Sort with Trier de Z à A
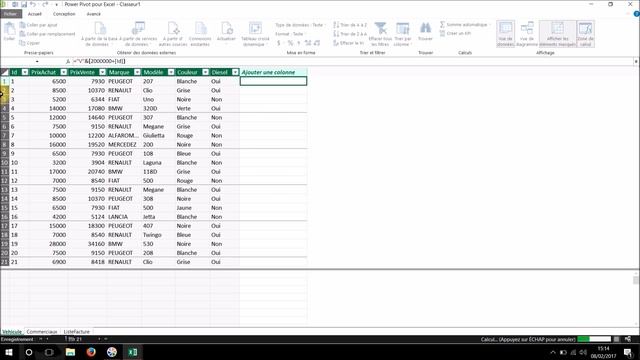 pos(350,34)
